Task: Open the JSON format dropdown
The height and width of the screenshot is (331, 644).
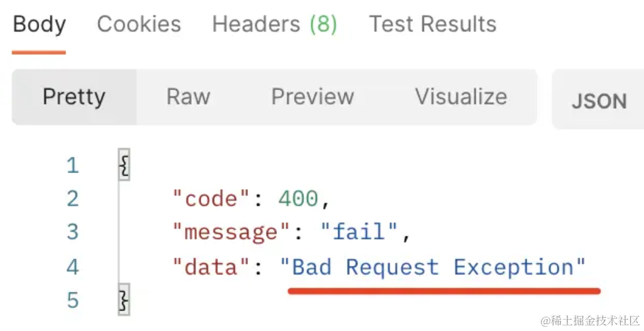Action: (599, 100)
